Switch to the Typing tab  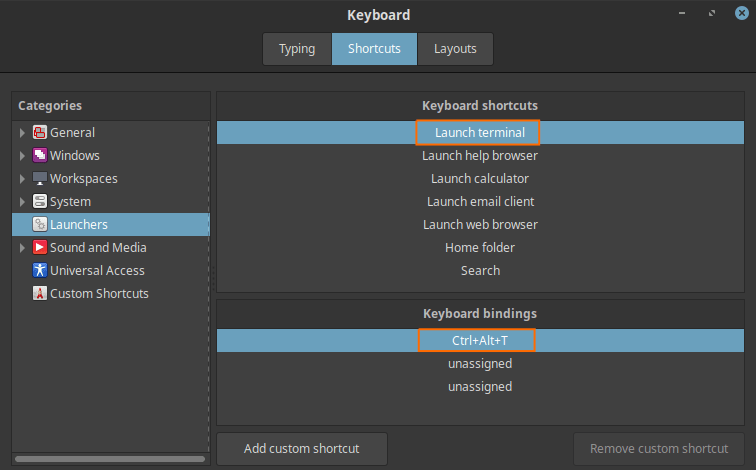pos(297,49)
